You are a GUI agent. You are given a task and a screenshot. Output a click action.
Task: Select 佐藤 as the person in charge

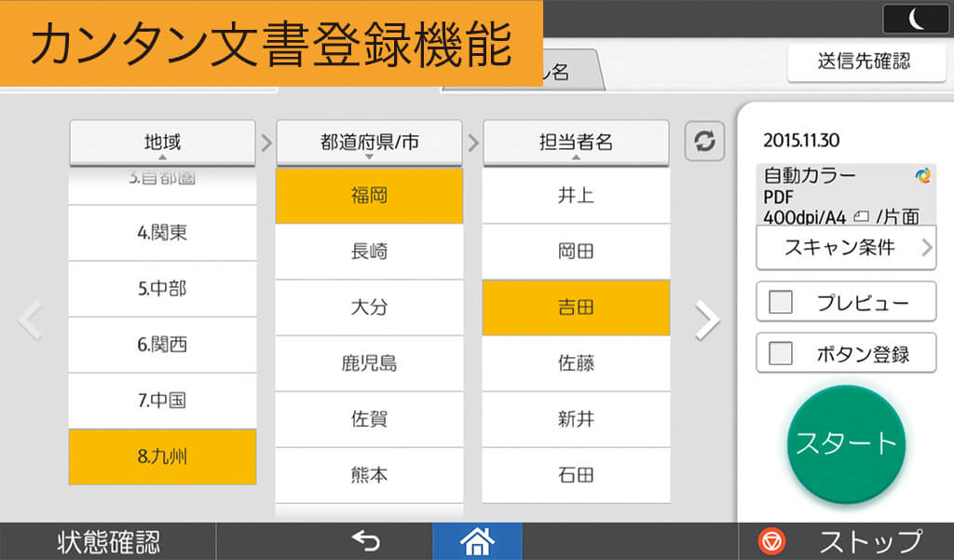click(x=576, y=363)
